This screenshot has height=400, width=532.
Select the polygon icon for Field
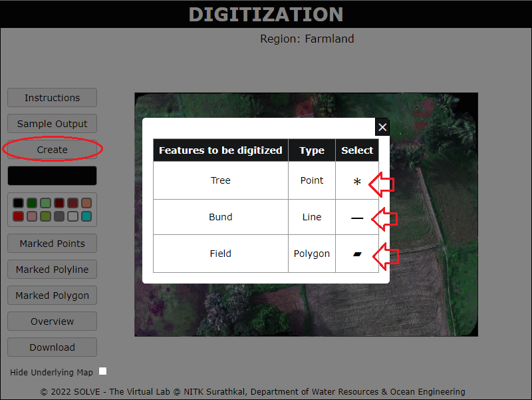point(357,254)
